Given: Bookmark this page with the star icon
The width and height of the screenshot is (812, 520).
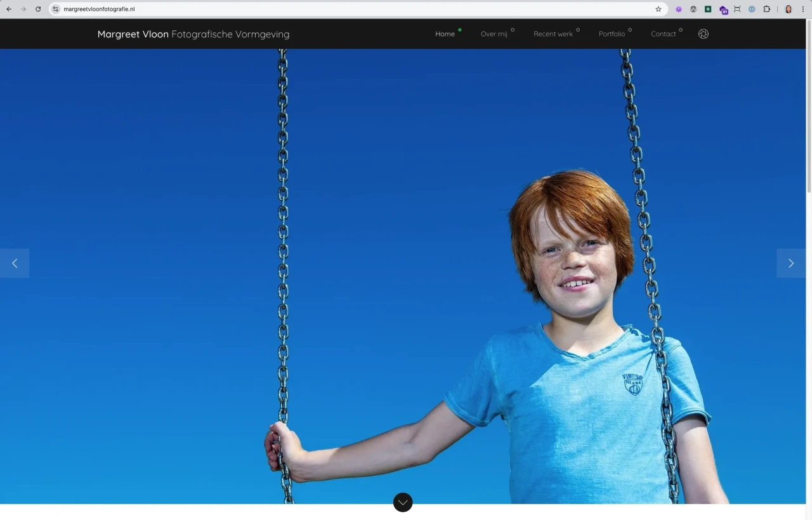Looking at the screenshot, I should [658, 10].
